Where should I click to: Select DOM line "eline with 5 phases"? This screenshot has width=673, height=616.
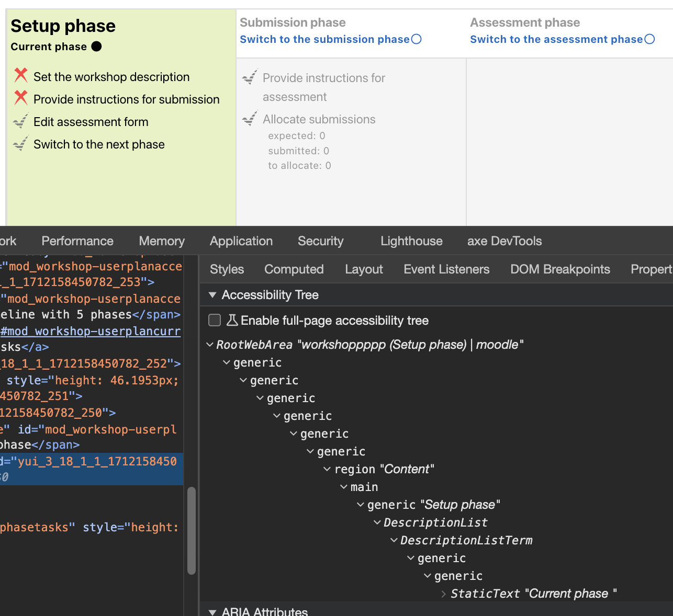click(92, 314)
